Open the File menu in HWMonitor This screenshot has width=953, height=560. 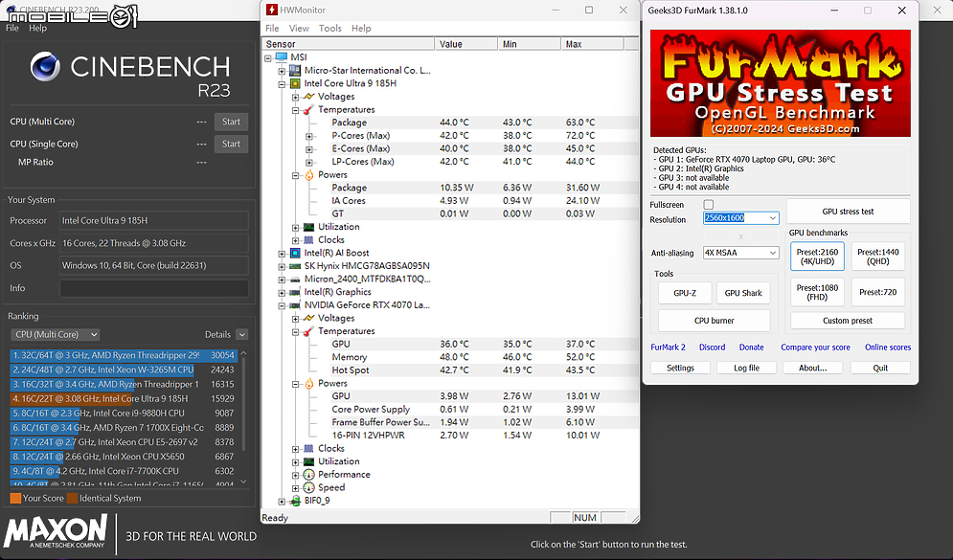point(272,29)
